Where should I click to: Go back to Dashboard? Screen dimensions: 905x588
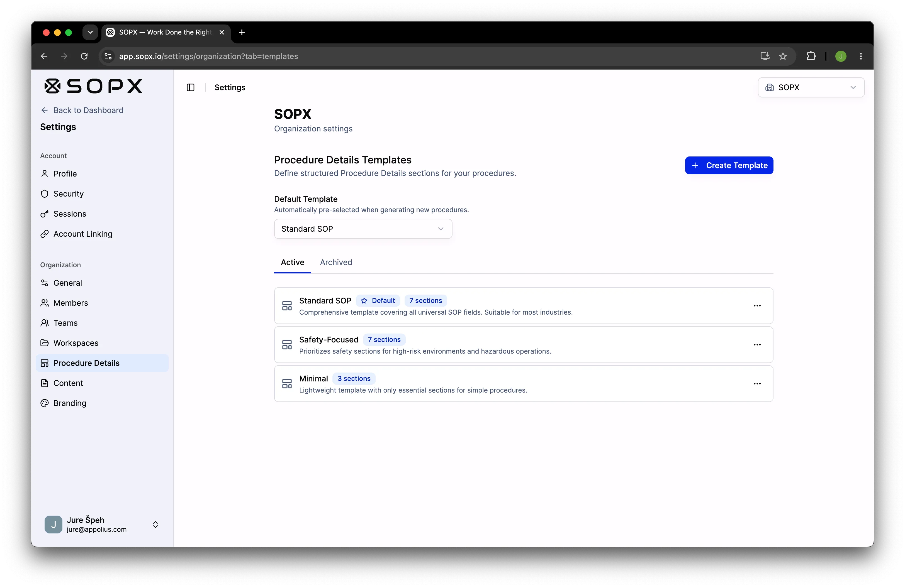pos(82,110)
